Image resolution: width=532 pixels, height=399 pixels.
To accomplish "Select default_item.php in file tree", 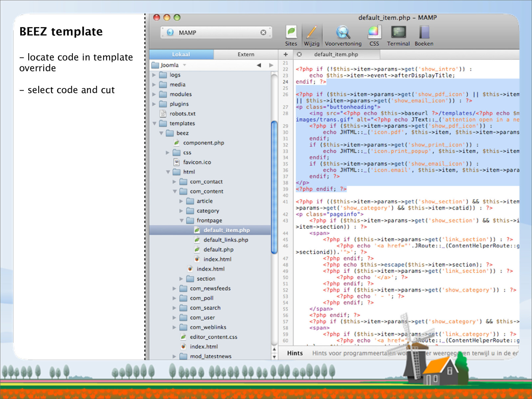I will point(210,230).
